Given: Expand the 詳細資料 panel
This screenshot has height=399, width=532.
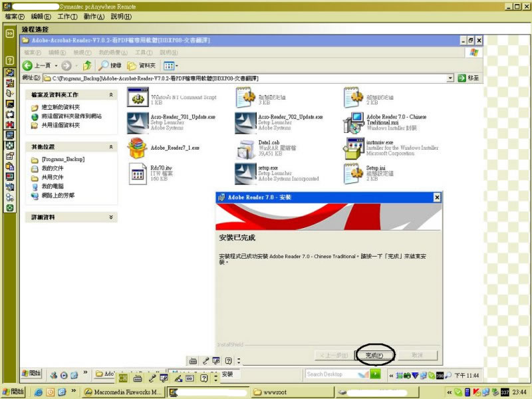Looking at the screenshot, I should 111,217.
